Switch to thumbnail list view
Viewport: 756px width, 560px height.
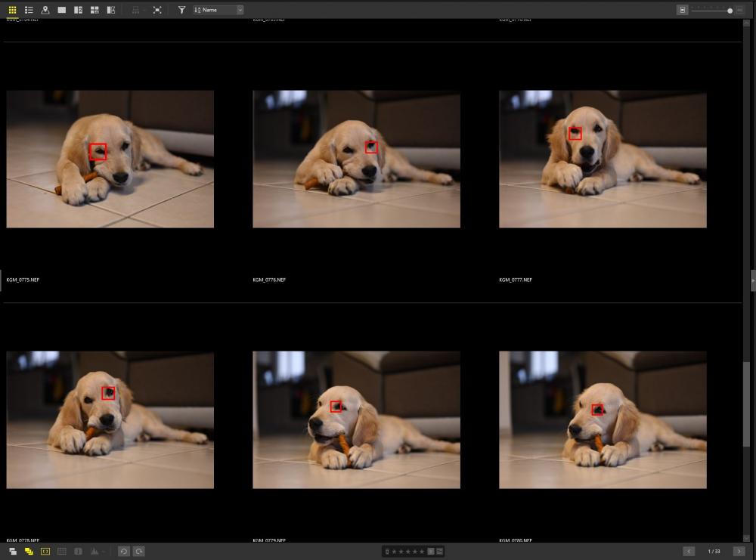(29, 10)
